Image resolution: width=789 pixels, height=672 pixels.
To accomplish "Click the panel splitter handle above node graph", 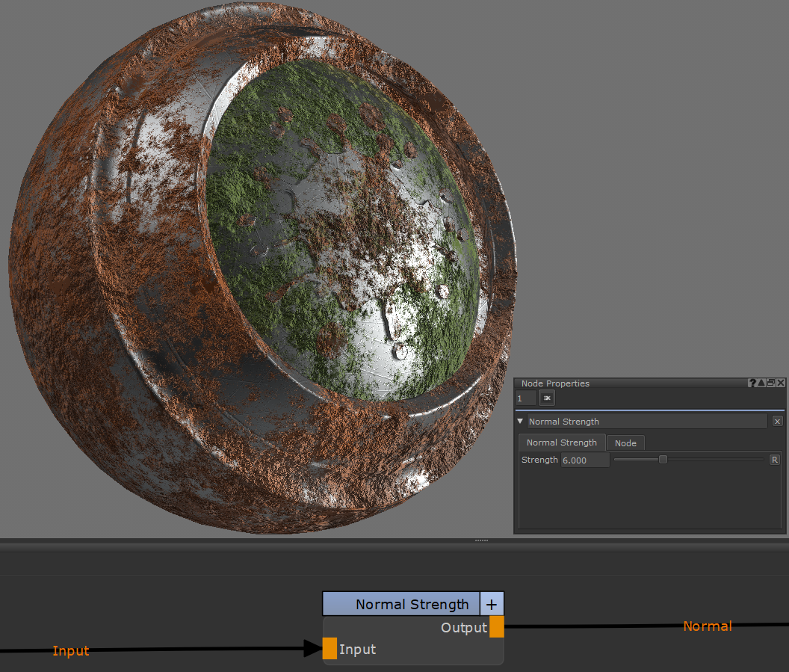I will (x=482, y=540).
